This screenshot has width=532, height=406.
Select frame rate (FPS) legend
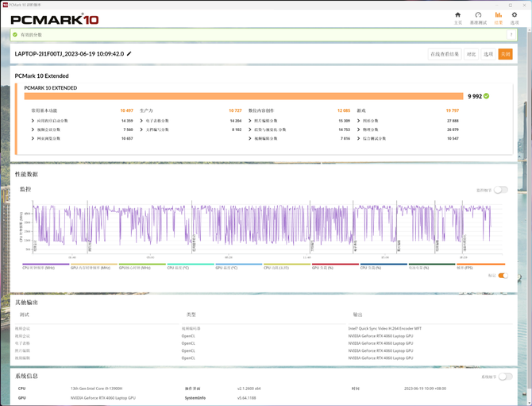click(x=480, y=266)
